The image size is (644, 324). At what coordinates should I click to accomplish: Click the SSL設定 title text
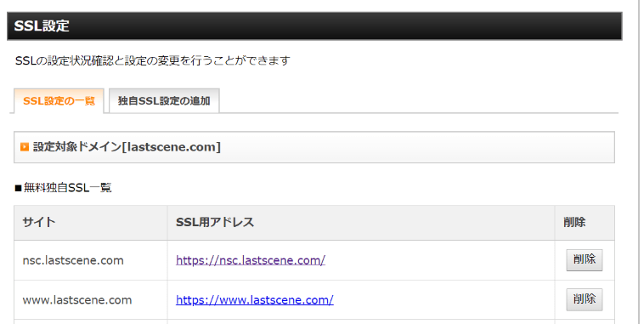[x=42, y=26]
